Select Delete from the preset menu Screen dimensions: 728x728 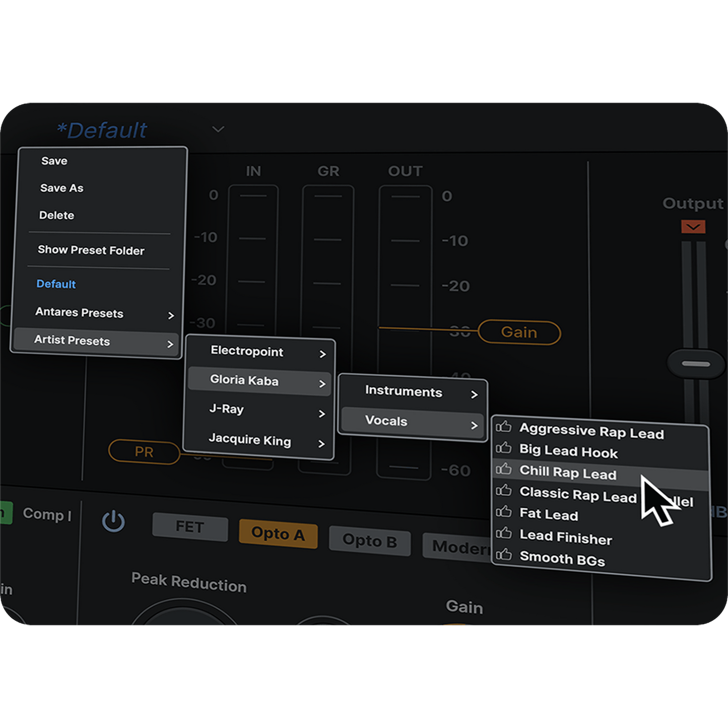tap(57, 215)
